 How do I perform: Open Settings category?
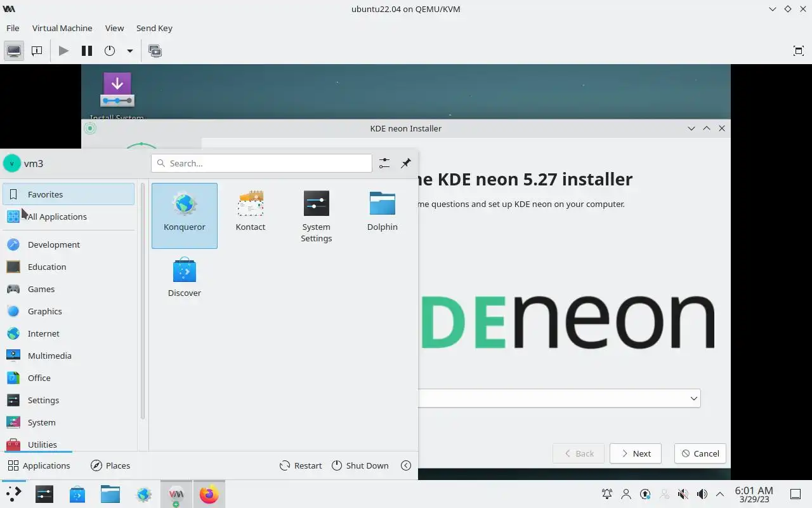(69, 400)
